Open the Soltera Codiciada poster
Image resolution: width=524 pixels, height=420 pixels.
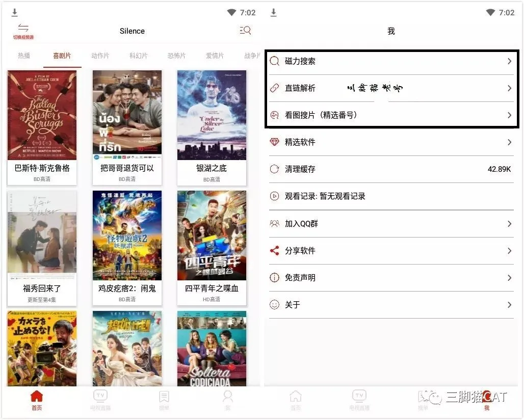pyautogui.click(x=212, y=349)
